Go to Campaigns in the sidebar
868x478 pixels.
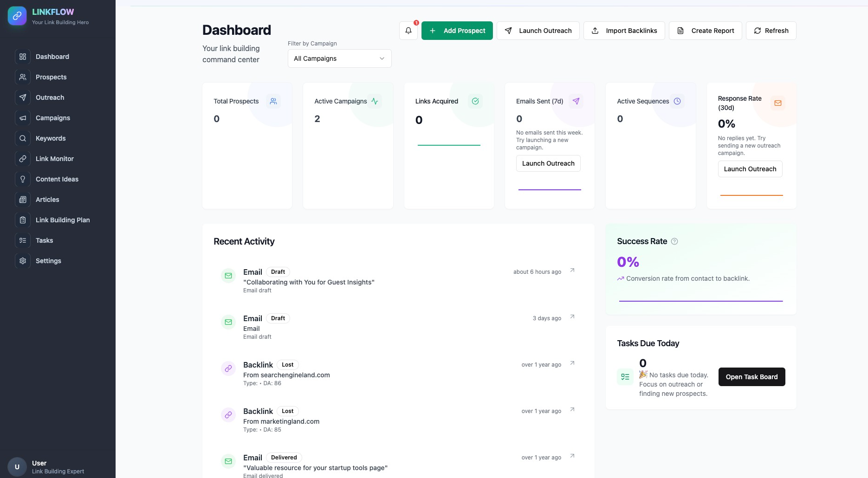[53, 118]
